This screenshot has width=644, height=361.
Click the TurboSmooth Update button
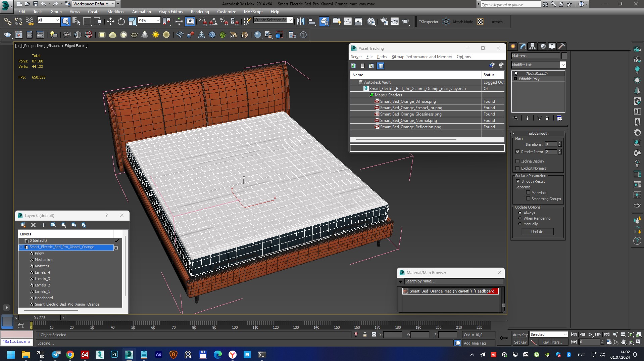point(537,232)
